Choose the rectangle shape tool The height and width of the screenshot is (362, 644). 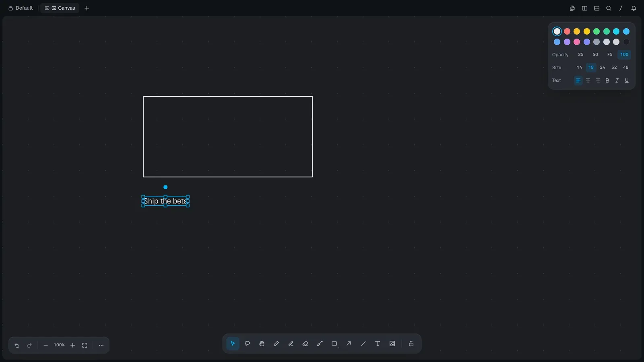pyautogui.click(x=334, y=343)
